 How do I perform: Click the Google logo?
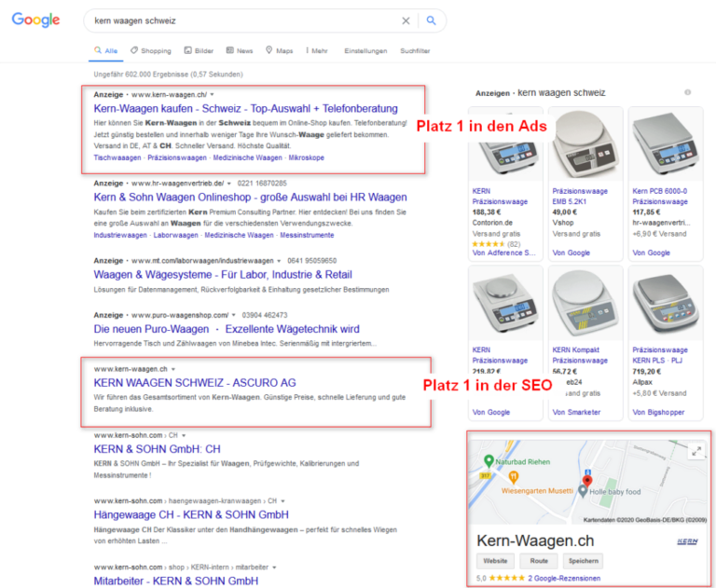coord(35,20)
